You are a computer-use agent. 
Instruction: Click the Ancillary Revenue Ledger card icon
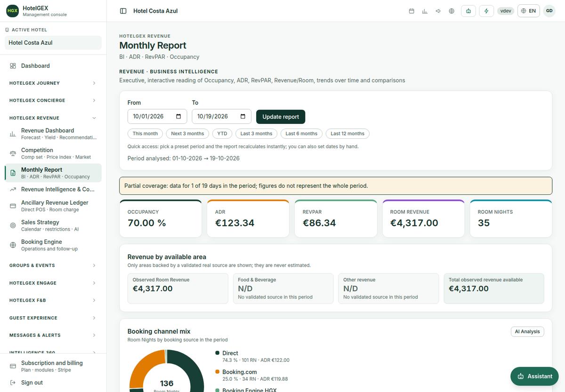pyautogui.click(x=13, y=206)
